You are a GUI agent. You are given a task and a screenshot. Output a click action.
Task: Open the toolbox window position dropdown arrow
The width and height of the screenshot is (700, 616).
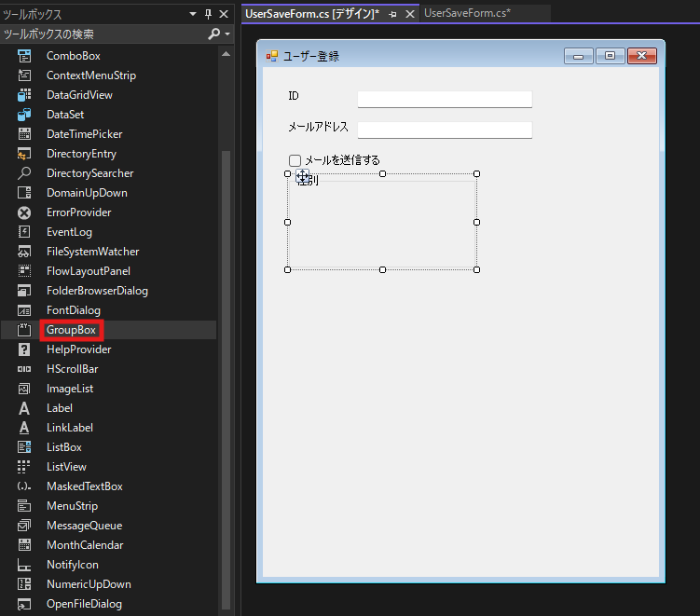[x=193, y=14]
